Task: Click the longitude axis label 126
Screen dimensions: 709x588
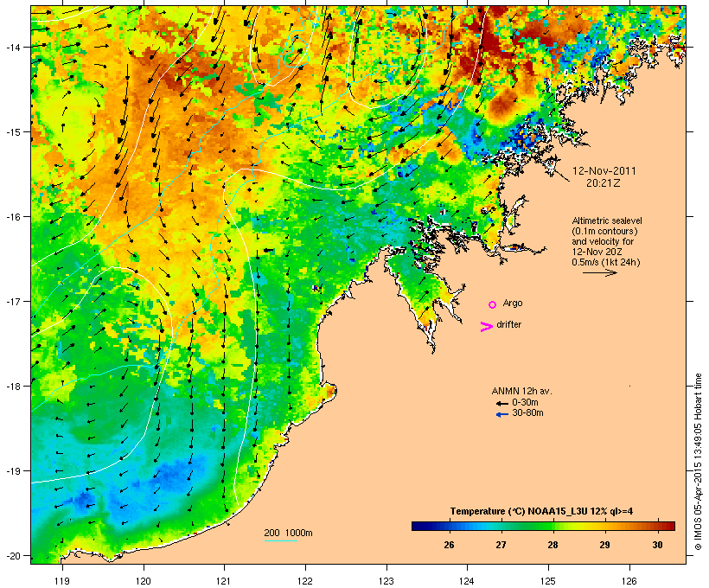Action: coord(629,581)
